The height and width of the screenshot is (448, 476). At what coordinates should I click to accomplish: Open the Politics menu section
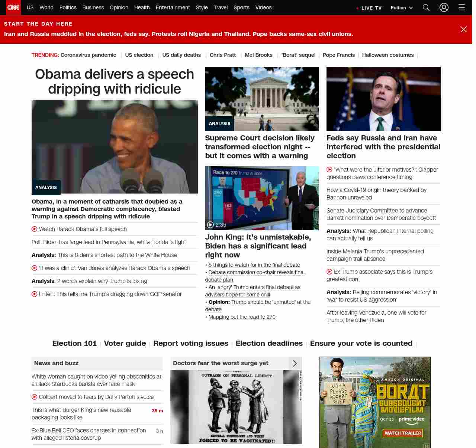coord(68,7)
